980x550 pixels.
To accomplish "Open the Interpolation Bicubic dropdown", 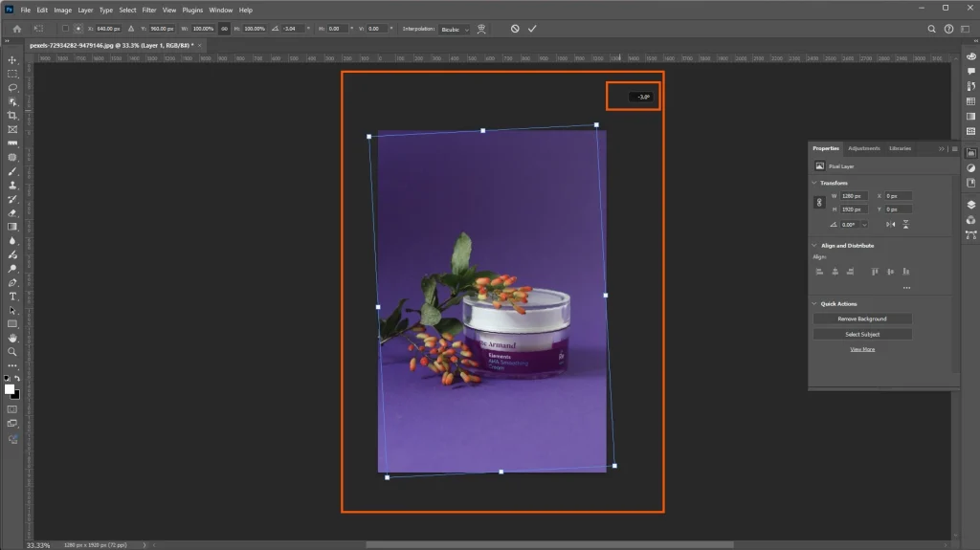I will tap(455, 30).
